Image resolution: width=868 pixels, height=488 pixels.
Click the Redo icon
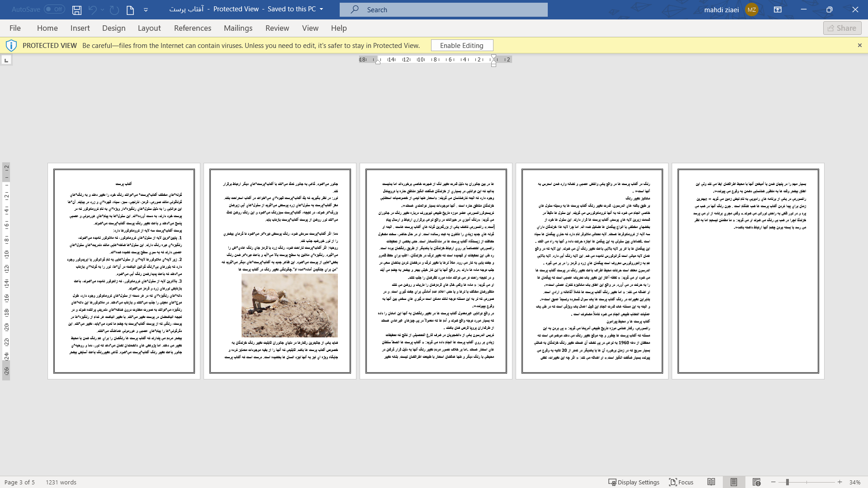tap(114, 9)
